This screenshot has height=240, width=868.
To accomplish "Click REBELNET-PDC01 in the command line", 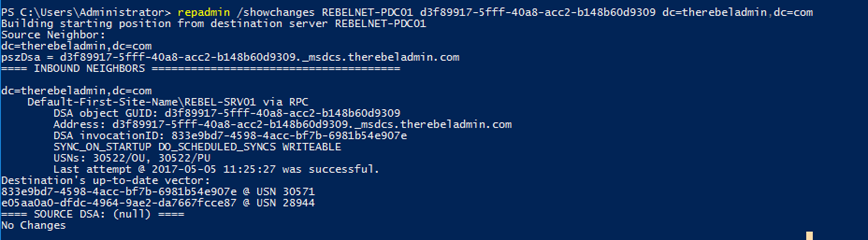I will point(367,13).
